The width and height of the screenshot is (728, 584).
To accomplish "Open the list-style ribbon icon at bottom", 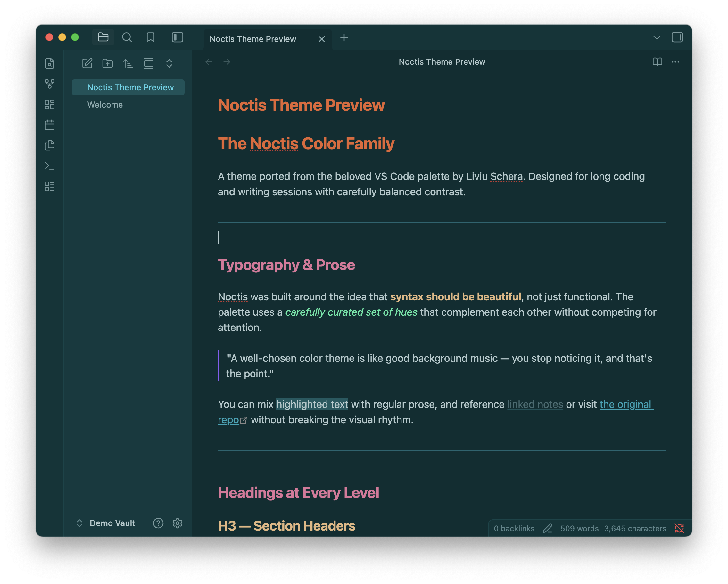I will click(x=50, y=186).
